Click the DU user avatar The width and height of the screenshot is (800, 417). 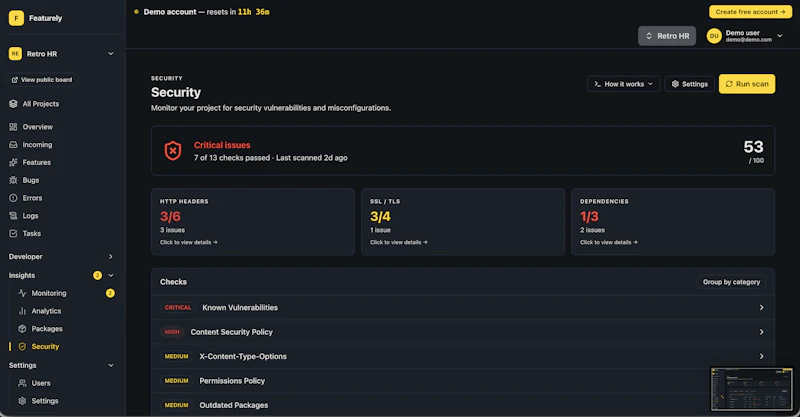coord(714,36)
